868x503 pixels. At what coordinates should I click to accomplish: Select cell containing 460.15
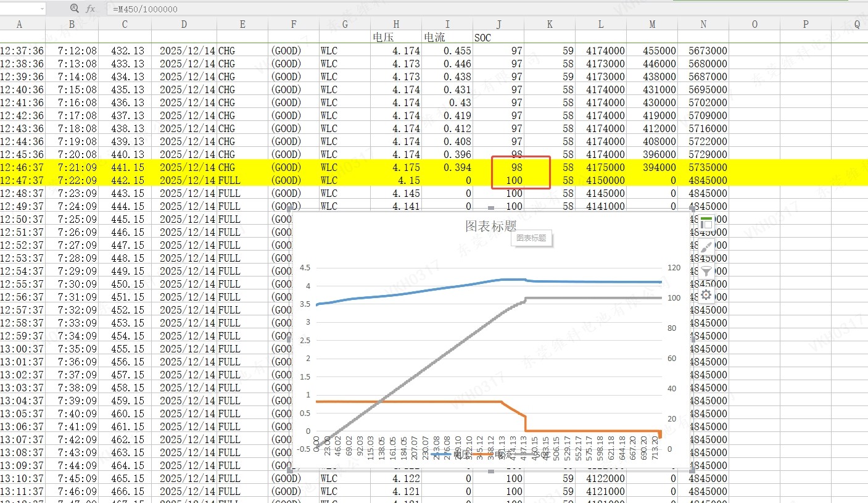[125, 414]
